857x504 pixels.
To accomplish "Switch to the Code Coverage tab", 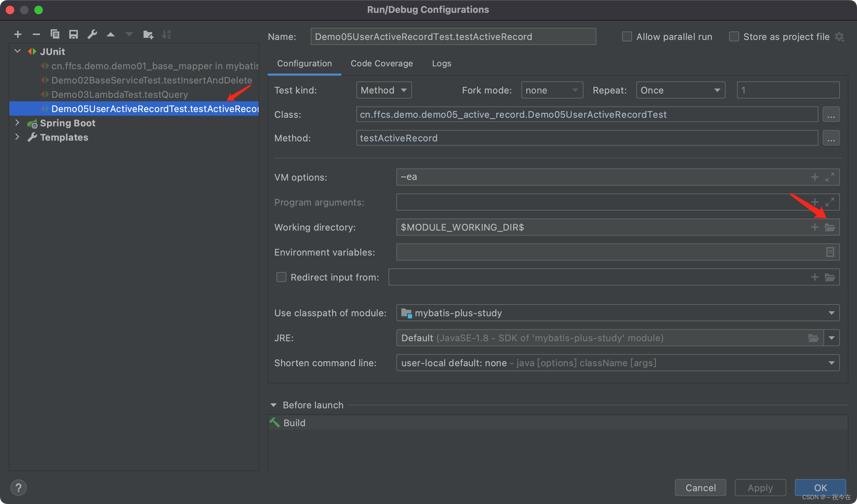I will (x=381, y=64).
